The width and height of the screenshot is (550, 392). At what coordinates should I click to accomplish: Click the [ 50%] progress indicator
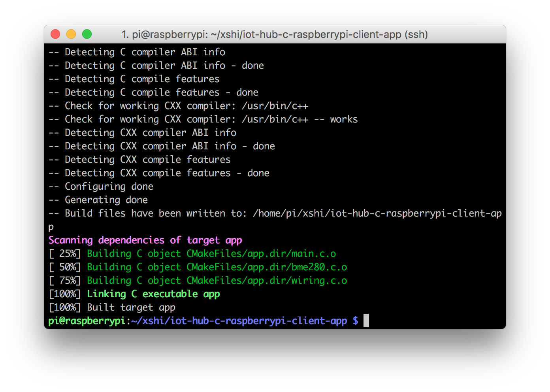click(64, 267)
